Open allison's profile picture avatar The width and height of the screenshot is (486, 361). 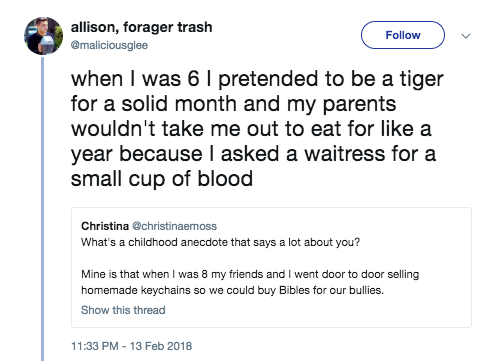click(43, 36)
